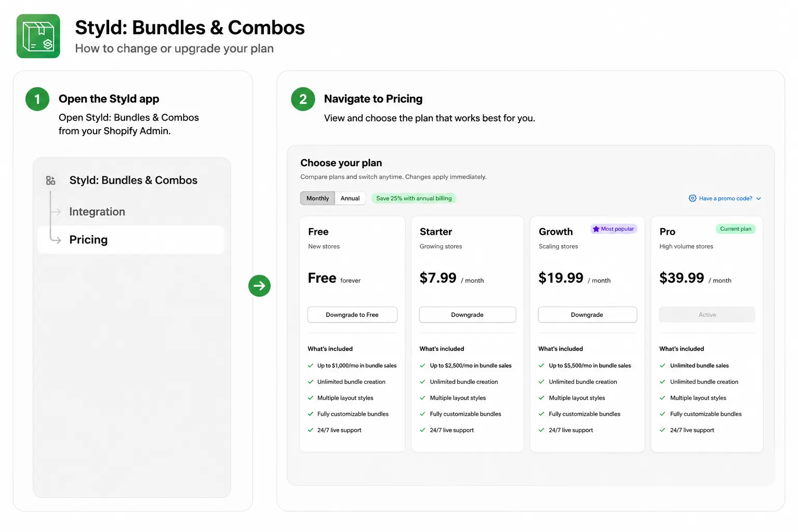Click the green step 2 number circle
The height and width of the screenshot is (532, 798).
click(303, 99)
